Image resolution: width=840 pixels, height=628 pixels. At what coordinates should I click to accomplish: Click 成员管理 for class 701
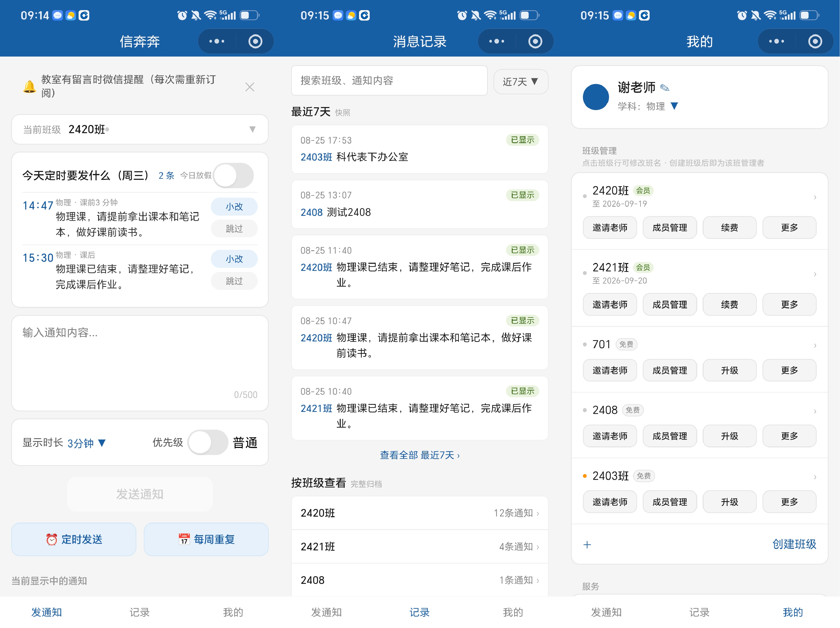(670, 370)
